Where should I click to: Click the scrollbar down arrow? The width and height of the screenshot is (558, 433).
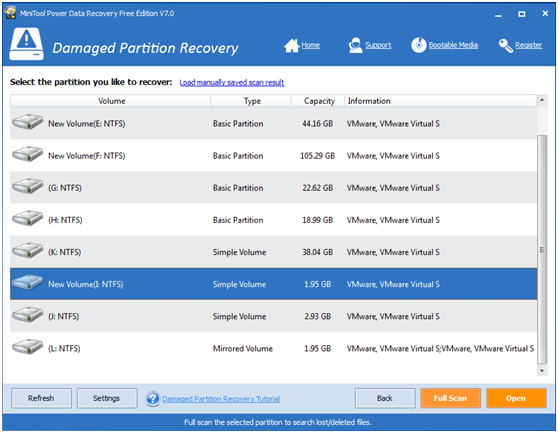(542, 370)
